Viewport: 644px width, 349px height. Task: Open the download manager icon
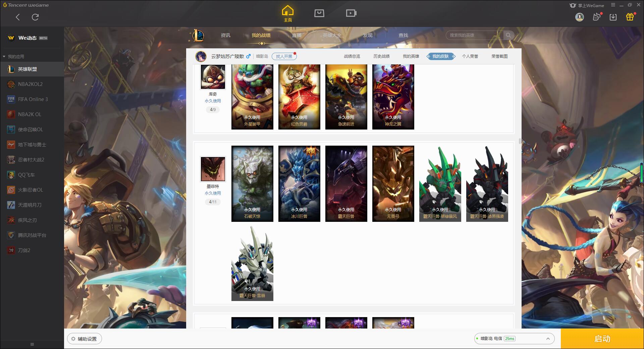613,17
